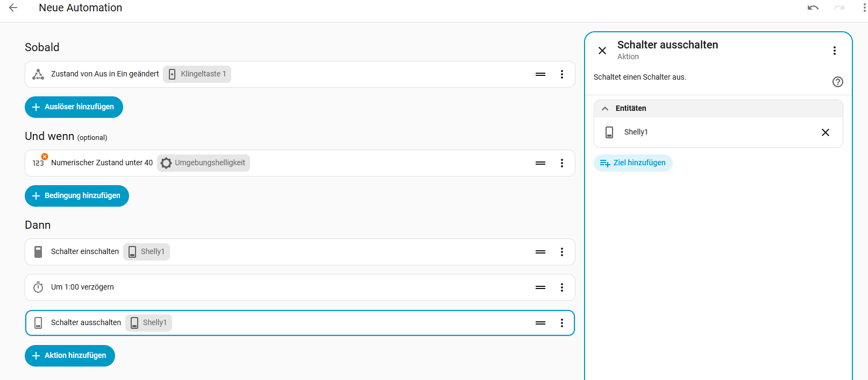Image resolution: width=868 pixels, height=380 pixels.
Task: Open three-dot menu for Schalter einschalten action
Action: pyautogui.click(x=562, y=252)
